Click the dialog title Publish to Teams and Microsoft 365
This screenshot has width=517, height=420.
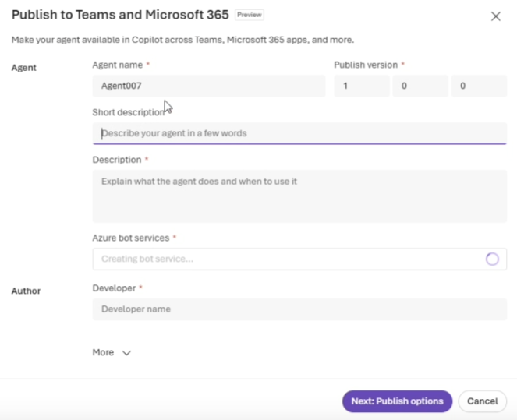coord(120,15)
